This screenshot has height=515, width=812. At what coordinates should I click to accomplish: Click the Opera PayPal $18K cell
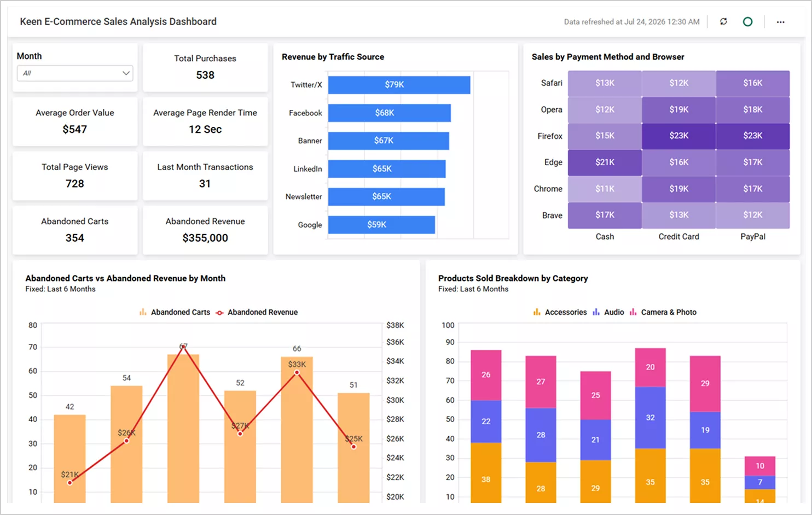(753, 110)
